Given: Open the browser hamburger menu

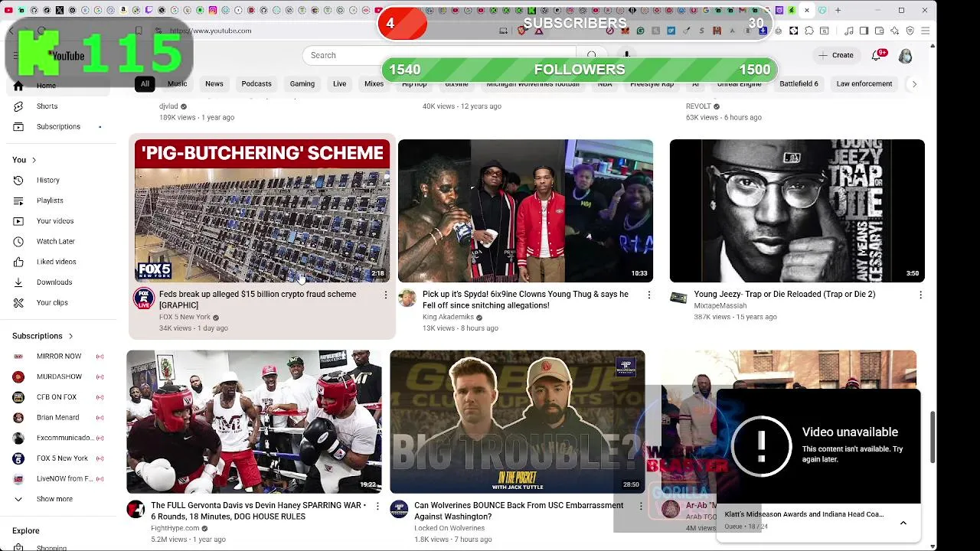Looking at the screenshot, I should 925,31.
